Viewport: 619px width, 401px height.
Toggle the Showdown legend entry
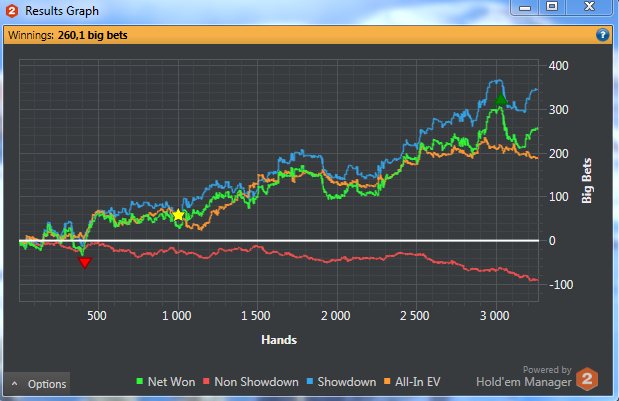click(341, 382)
